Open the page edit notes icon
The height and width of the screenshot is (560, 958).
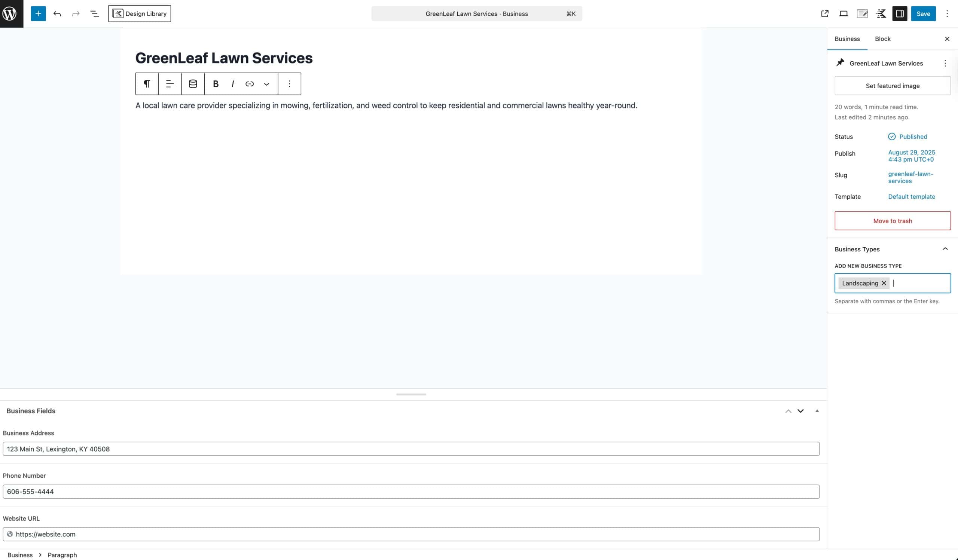click(862, 14)
